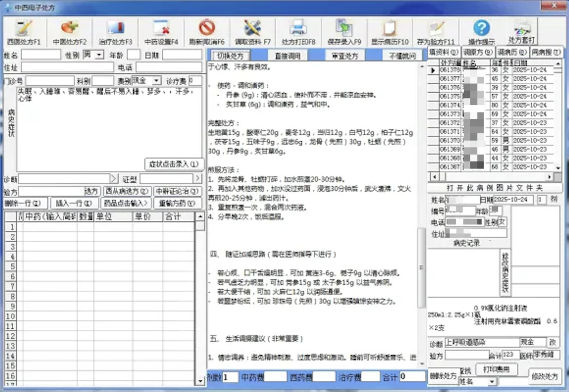Open 中药设置 F4 settings icon

(x=161, y=32)
